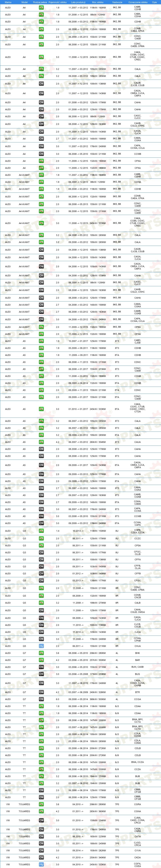Select the 240kW / 326KM power cell
Image resolution: width=161 pixels, height=868 pixels.
(x=98, y=692)
